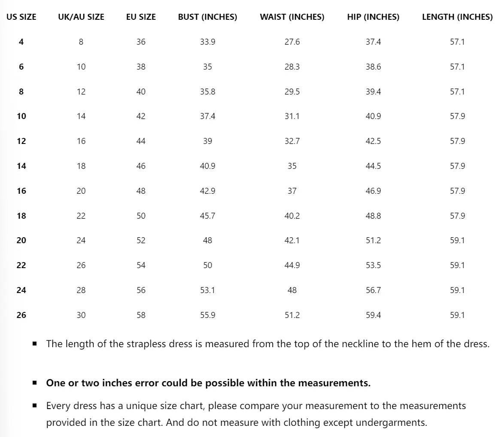Click the bold inches error notice

(x=208, y=383)
